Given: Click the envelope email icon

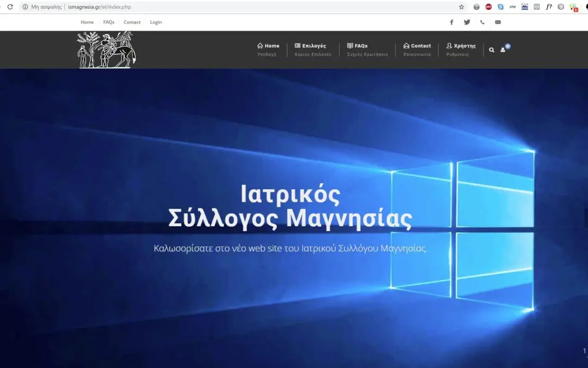Looking at the screenshot, I should coord(498,22).
